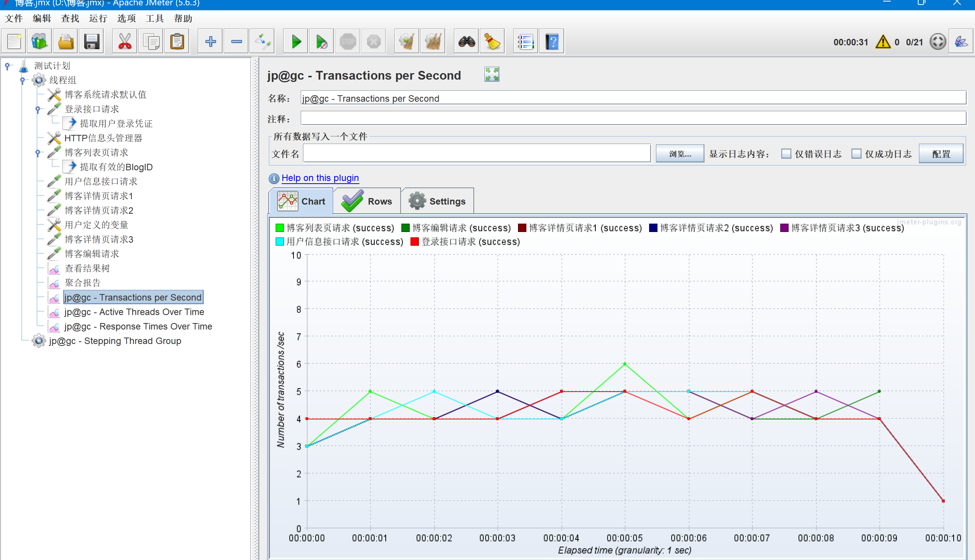This screenshot has height=560, width=975.
Task: Click green 博客列表页请求 legend swatch
Action: (x=280, y=228)
